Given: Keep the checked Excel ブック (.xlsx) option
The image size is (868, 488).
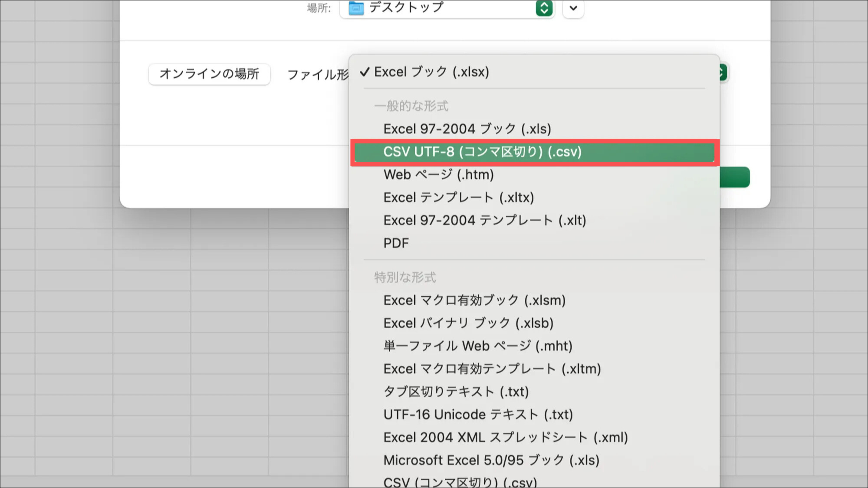Looking at the screenshot, I should click(431, 72).
